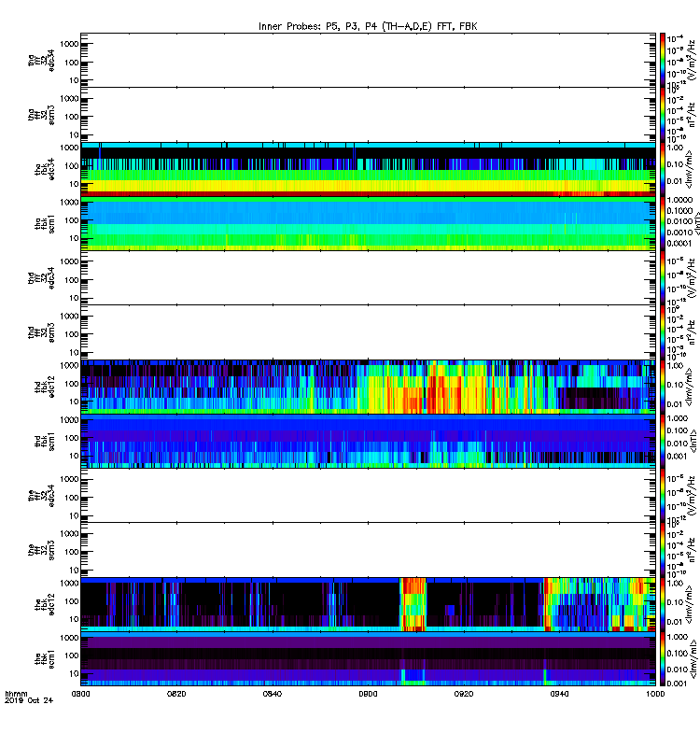Click the 'tha fbk edc34' panel label
This screenshot has width=700, height=747.
click(x=44, y=169)
